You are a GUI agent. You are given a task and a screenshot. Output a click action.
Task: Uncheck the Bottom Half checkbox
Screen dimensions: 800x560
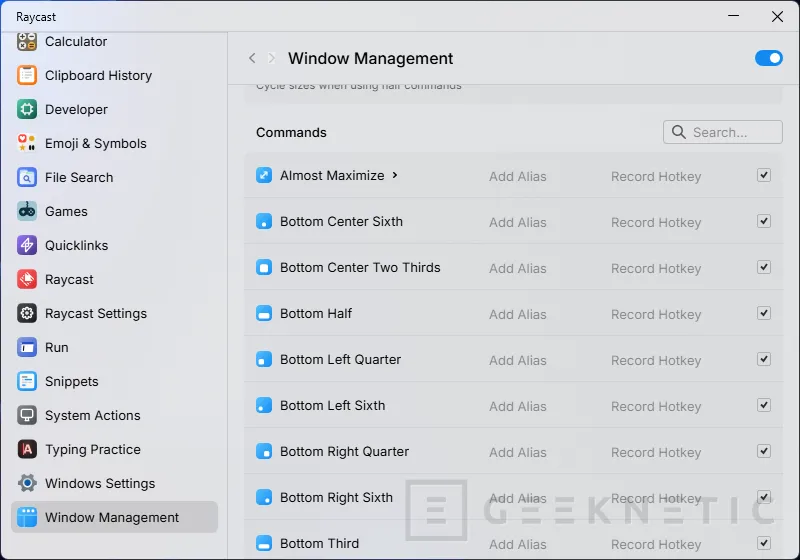tap(764, 313)
